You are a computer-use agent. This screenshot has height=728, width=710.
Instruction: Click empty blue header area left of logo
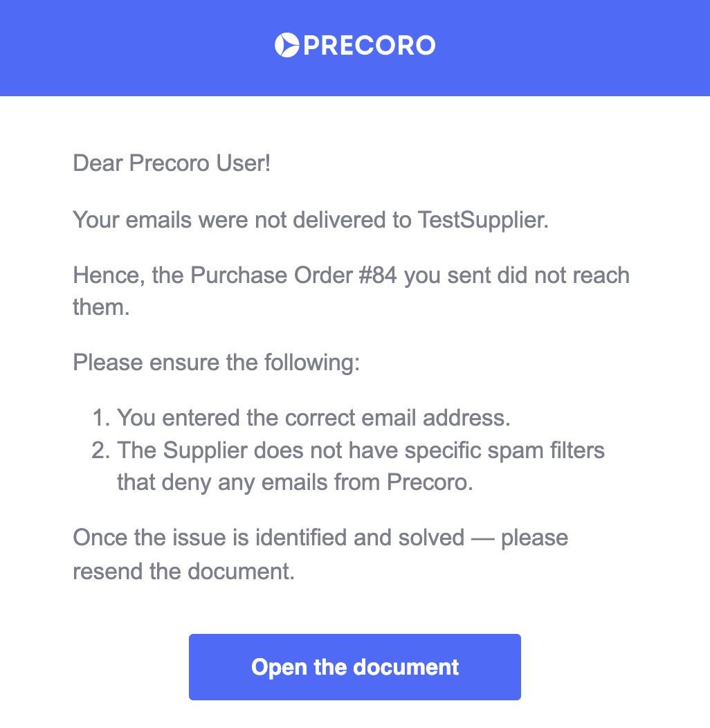tap(135, 46)
